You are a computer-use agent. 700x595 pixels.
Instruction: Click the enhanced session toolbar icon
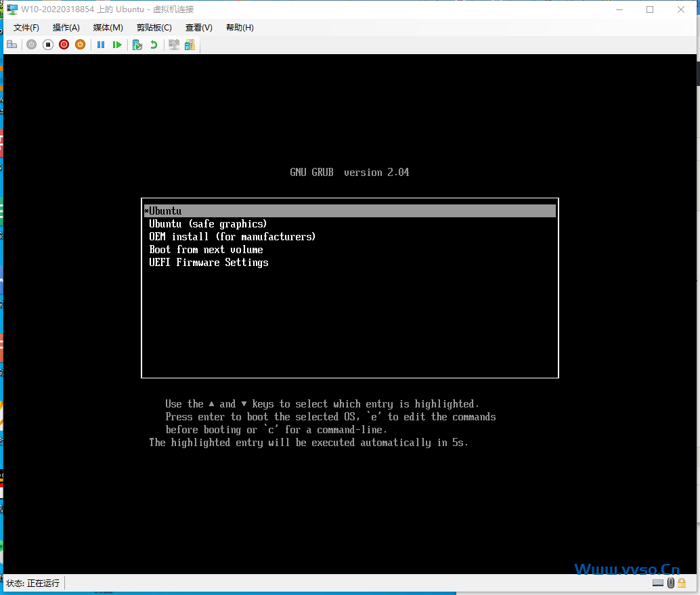tap(174, 45)
